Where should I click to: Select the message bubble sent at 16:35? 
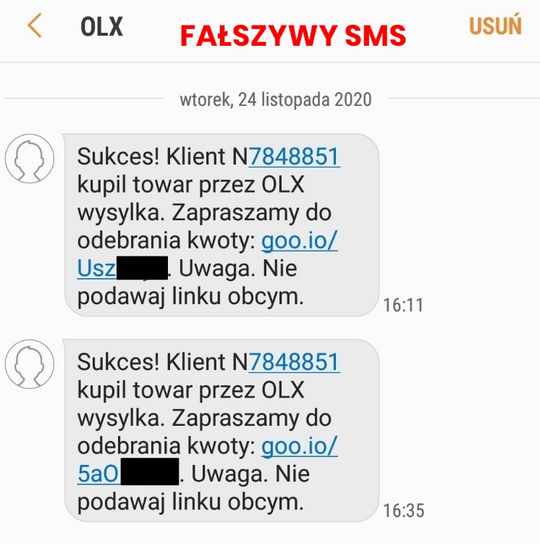pyautogui.click(x=221, y=430)
